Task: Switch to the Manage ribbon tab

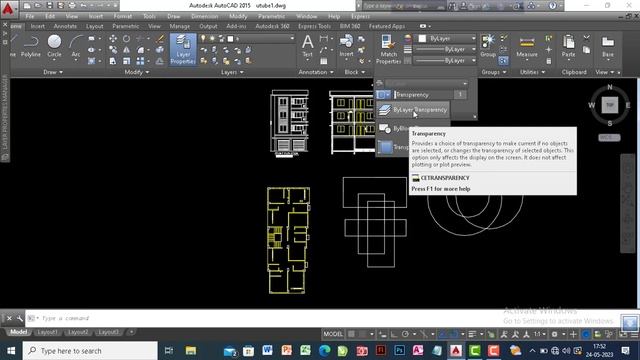Action: tap(180, 26)
